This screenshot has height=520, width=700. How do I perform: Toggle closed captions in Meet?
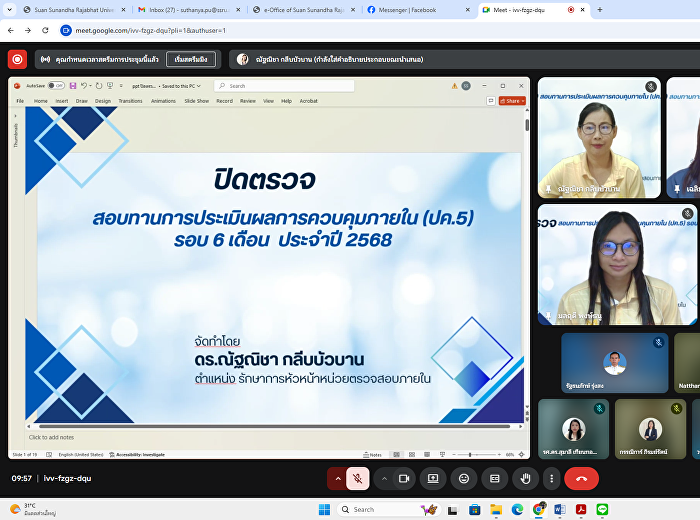(x=495, y=478)
